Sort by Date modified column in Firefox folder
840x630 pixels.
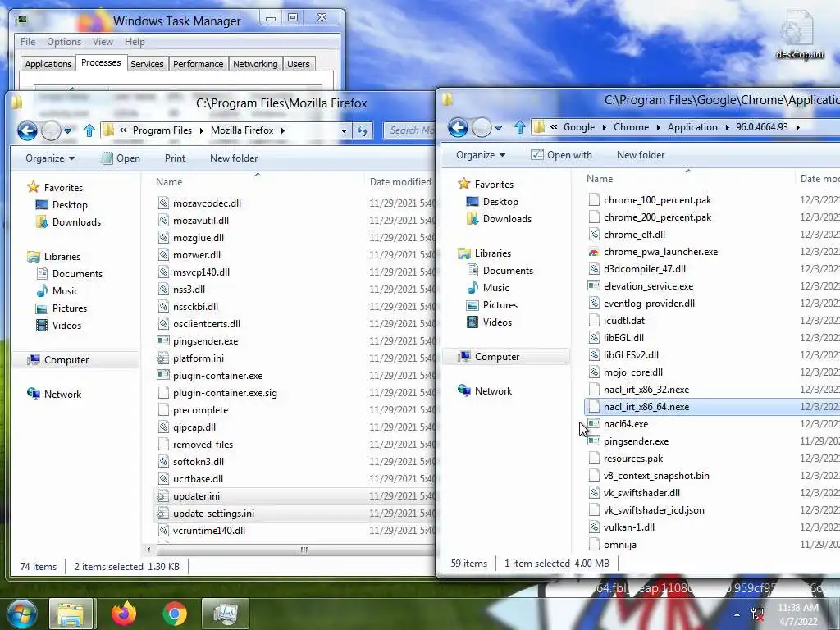point(400,181)
